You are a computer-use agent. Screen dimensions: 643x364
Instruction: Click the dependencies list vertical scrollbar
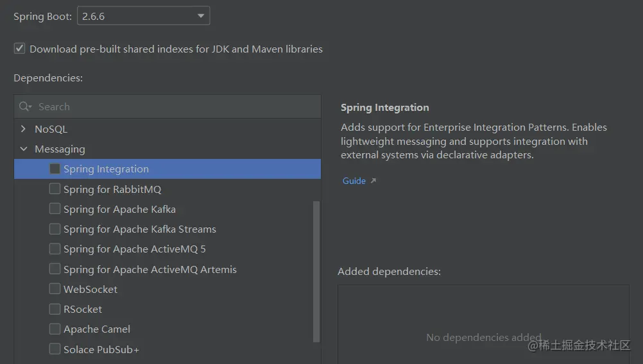316,269
